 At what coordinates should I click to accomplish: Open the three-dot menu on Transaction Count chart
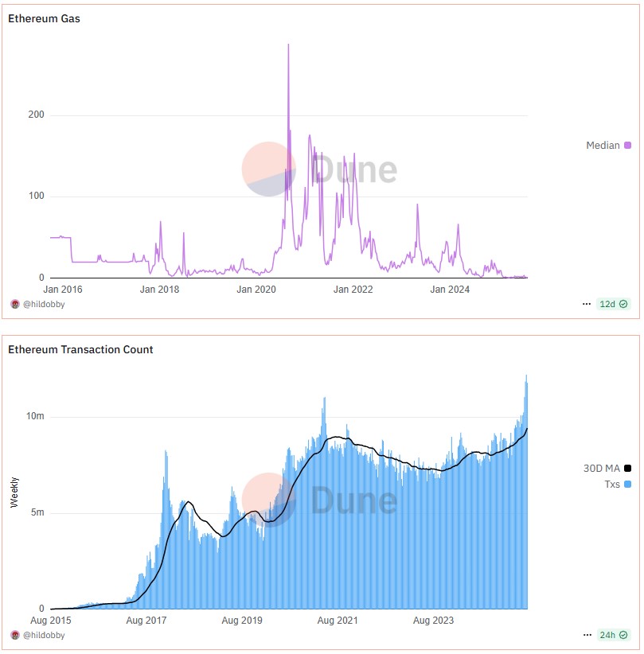587,635
